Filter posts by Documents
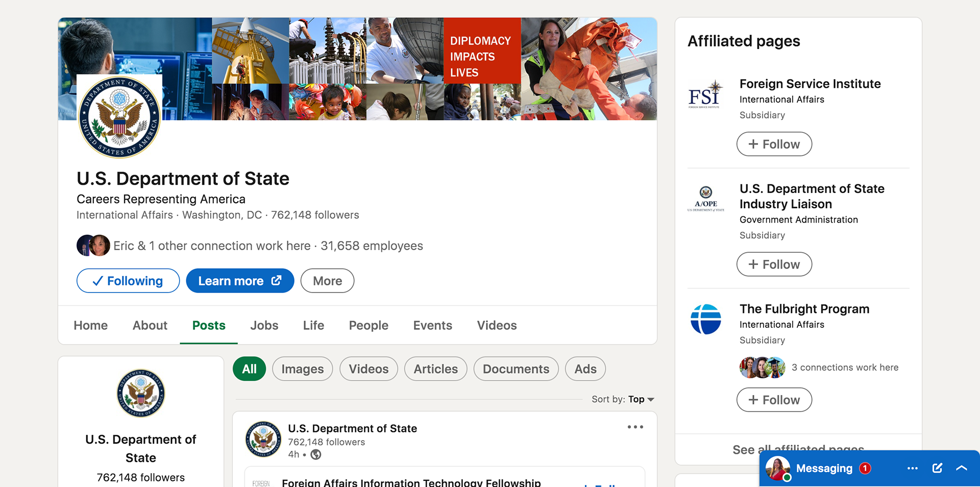980x487 pixels. coord(516,369)
